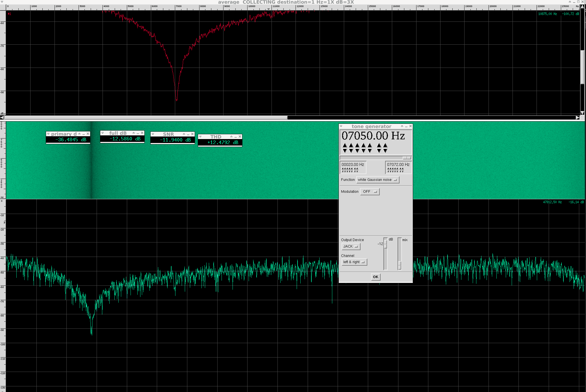Open the Function white Gaussian noise dropdown
Image resolution: width=586 pixels, height=392 pixels.
pyautogui.click(x=377, y=180)
